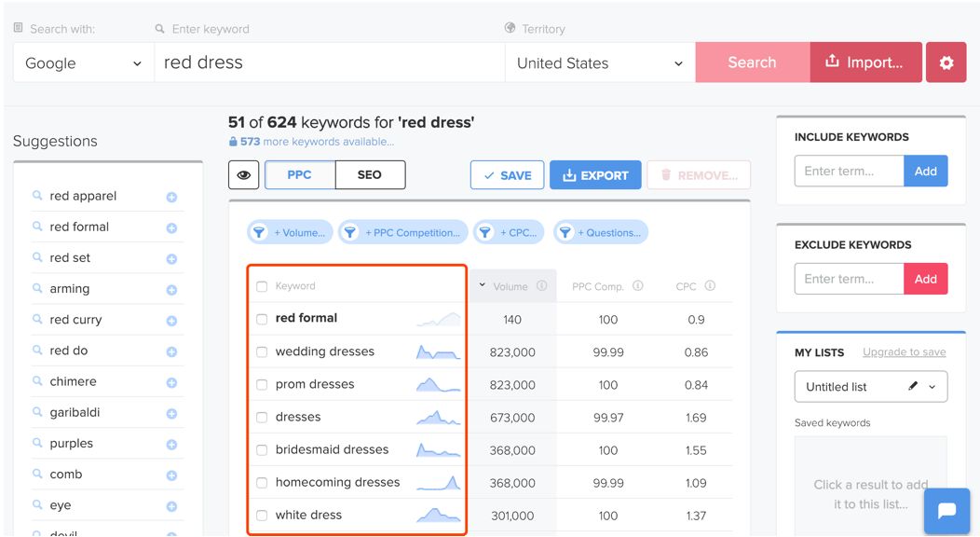
Task: Click the eye preview icon near PPC tab
Action: pyautogui.click(x=243, y=174)
